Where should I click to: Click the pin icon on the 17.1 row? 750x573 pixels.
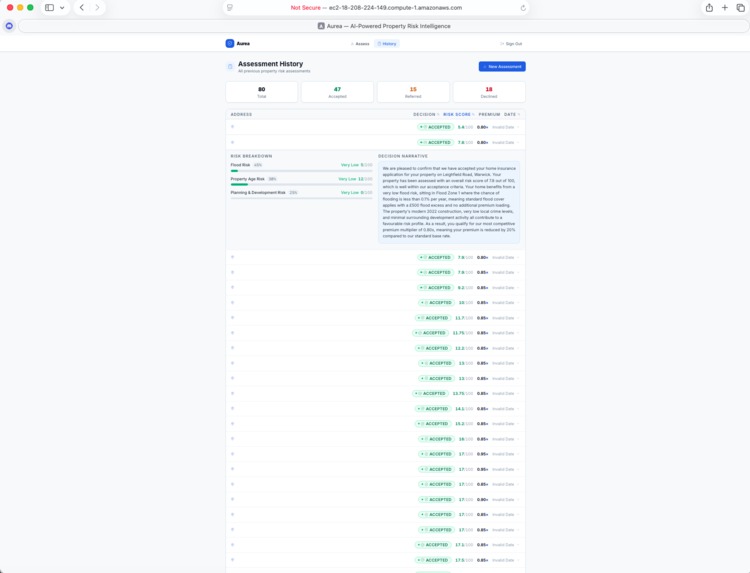(232, 544)
